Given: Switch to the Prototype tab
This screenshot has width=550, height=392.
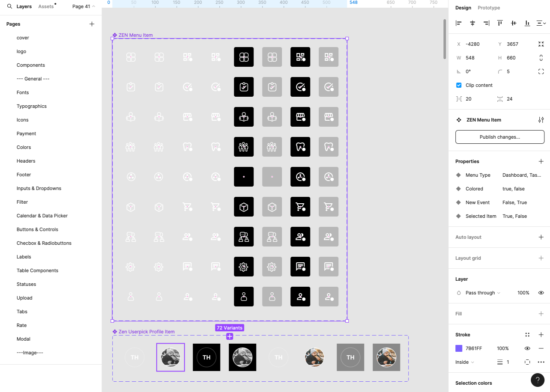Looking at the screenshot, I should [489, 8].
